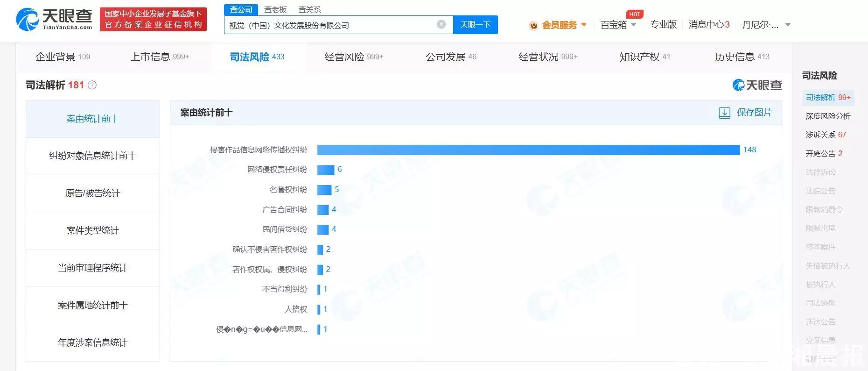
Task: Clear the search box with the X icon
Action: pos(441,24)
